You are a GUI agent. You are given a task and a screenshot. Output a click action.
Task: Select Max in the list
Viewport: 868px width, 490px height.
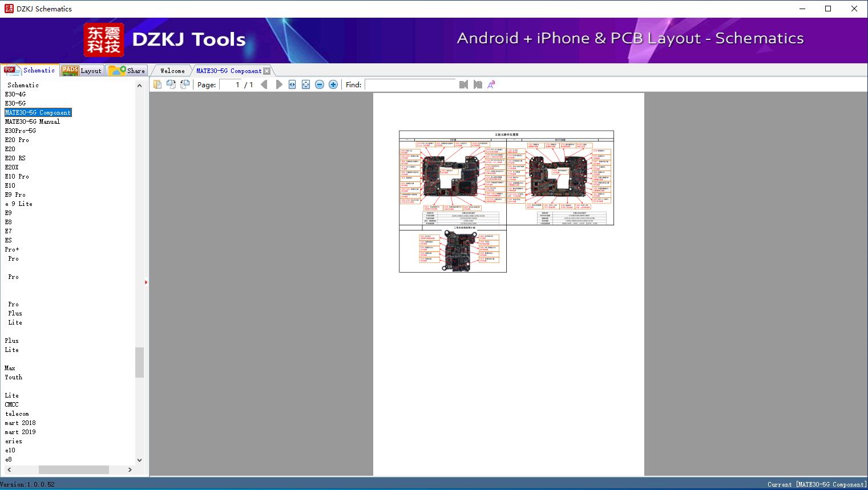(x=10, y=368)
